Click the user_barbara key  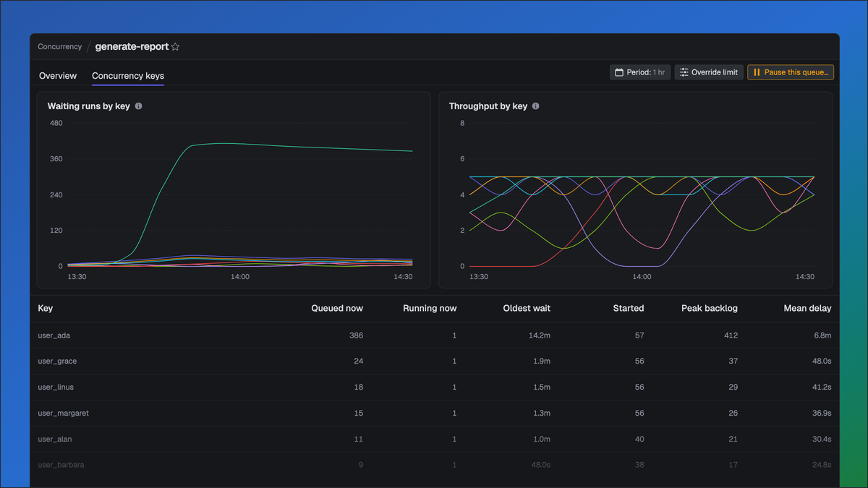61,465
